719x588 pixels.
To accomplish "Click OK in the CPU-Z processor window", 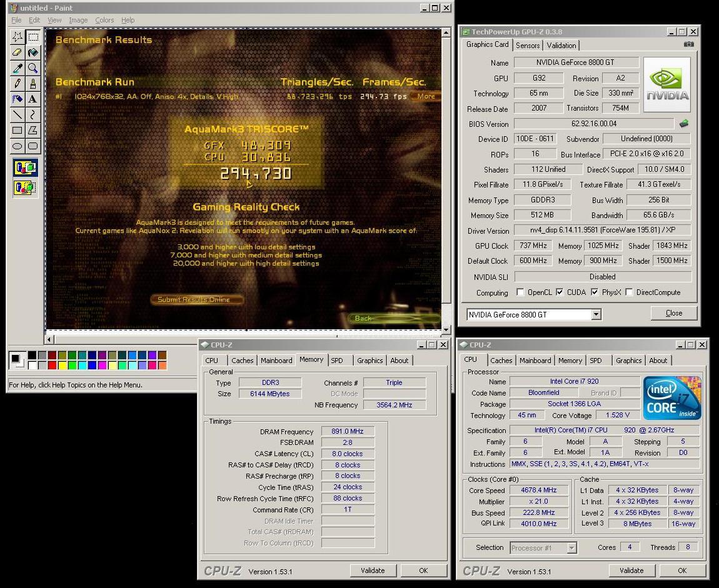I will click(x=682, y=571).
